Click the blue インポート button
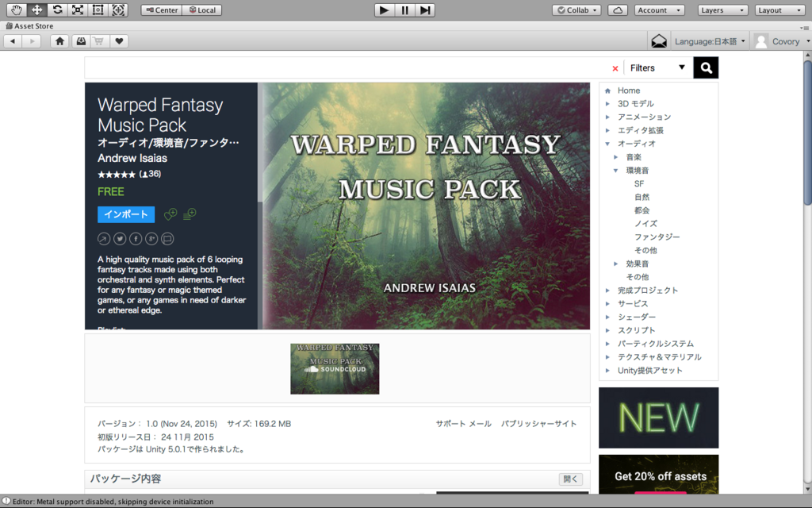The height and width of the screenshot is (508, 812). [126, 214]
